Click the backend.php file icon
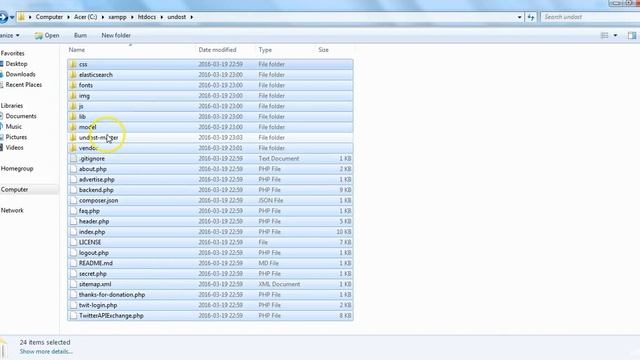 pyautogui.click(x=73, y=190)
